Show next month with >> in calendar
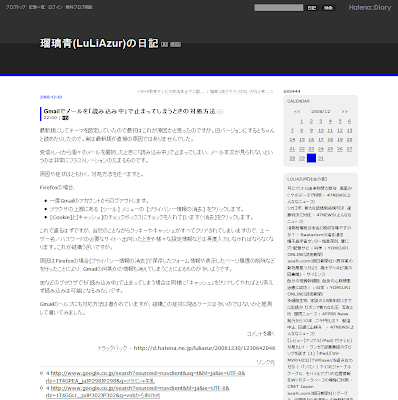The width and height of the screenshot is (398, 400). [x=345, y=111]
